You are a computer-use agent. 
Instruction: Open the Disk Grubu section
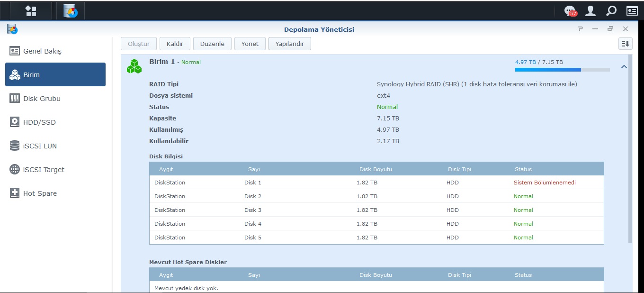tap(55, 99)
